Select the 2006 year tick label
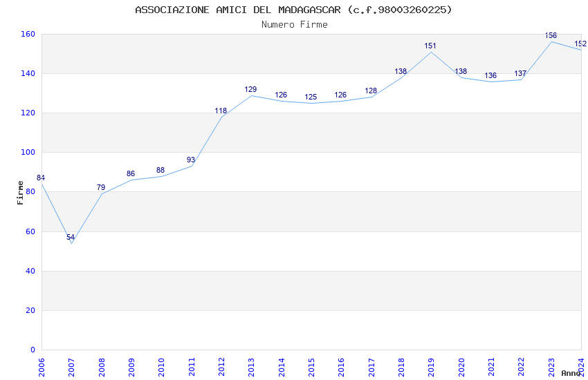This screenshot has height=380, width=588. pyautogui.click(x=42, y=368)
